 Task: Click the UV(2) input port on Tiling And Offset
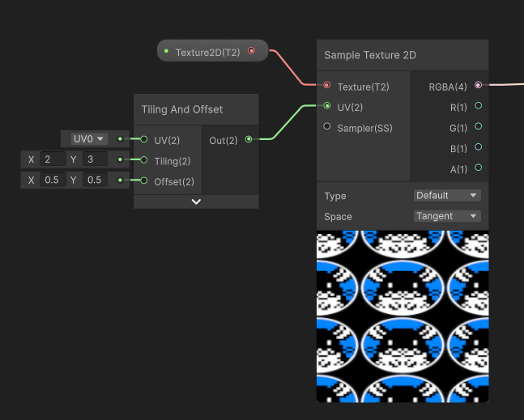[144, 139]
